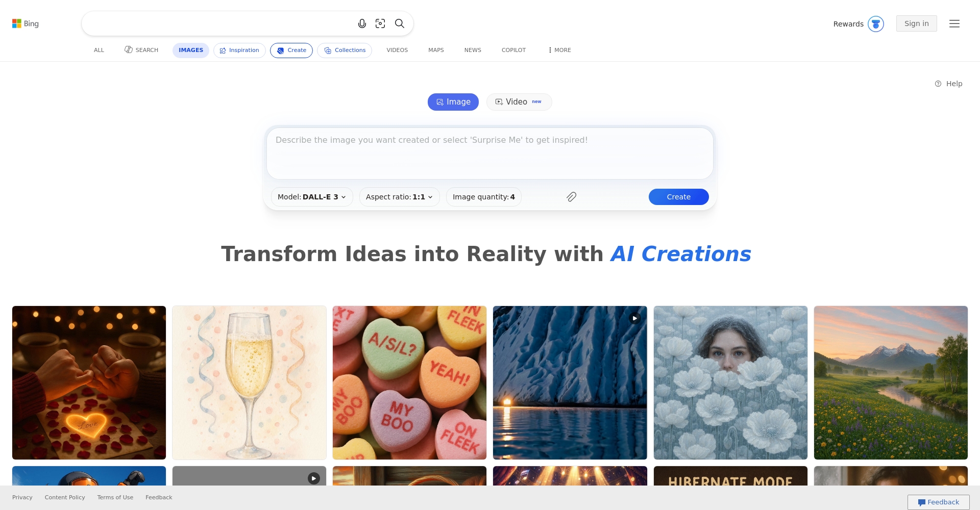This screenshot has width=980, height=510.
Task: Open the candy hearts image thumbnail
Action: [409, 382]
